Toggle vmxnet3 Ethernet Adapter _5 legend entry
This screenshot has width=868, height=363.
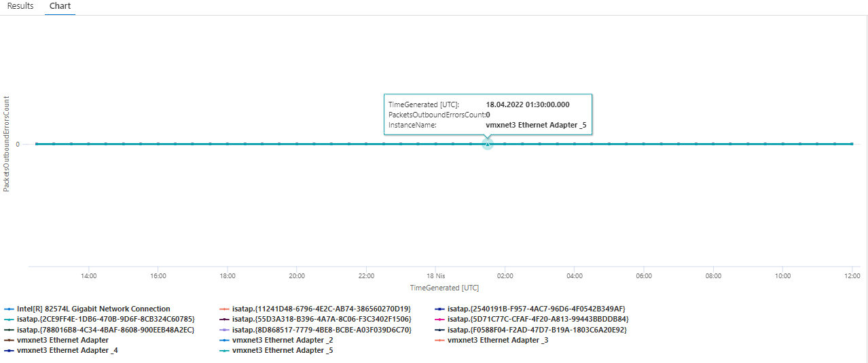click(276, 351)
